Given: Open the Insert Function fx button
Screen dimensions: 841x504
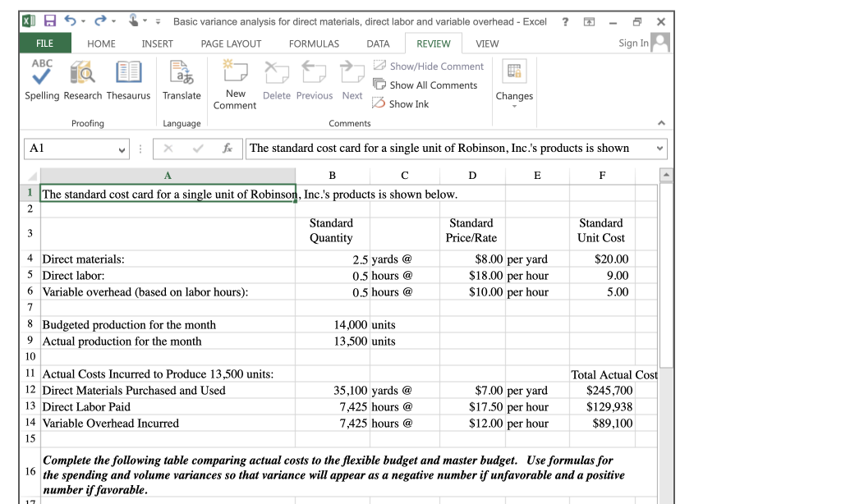Looking at the screenshot, I should click(227, 148).
